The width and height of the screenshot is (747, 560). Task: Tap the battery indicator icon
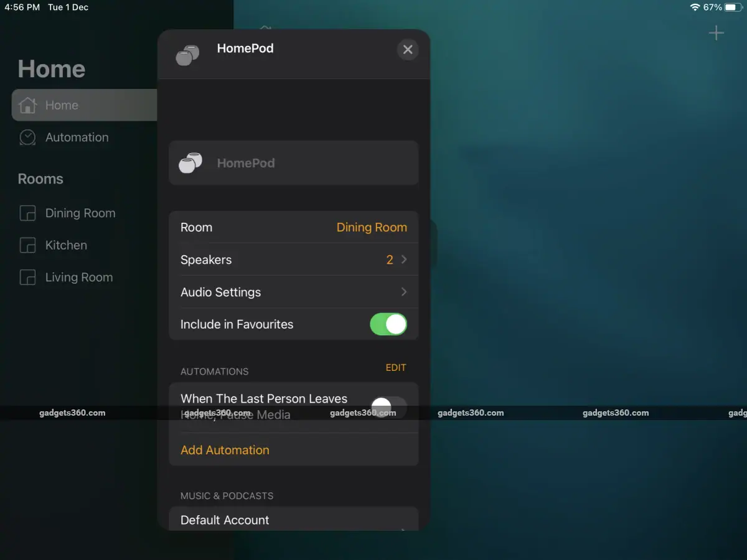point(732,7)
